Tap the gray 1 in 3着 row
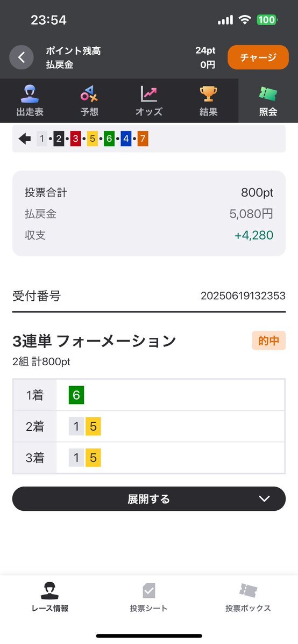Image resolution: width=298 pixels, height=644 pixels. [x=76, y=458]
